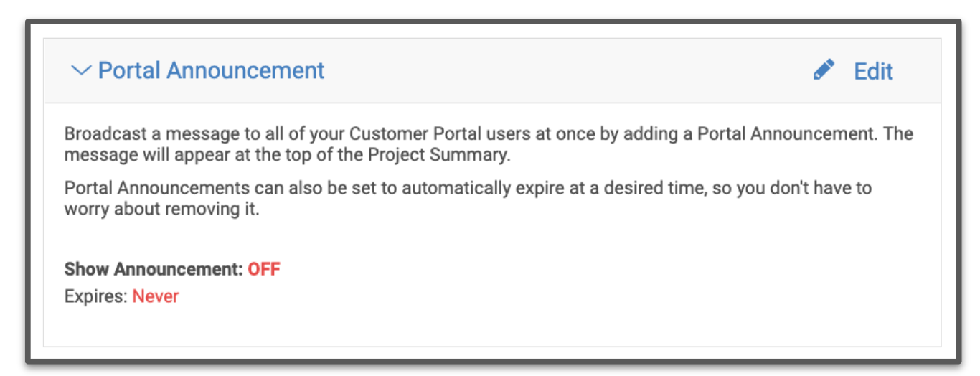Click the Expires label text
Viewport: 980px width, 376px height.
(x=96, y=296)
